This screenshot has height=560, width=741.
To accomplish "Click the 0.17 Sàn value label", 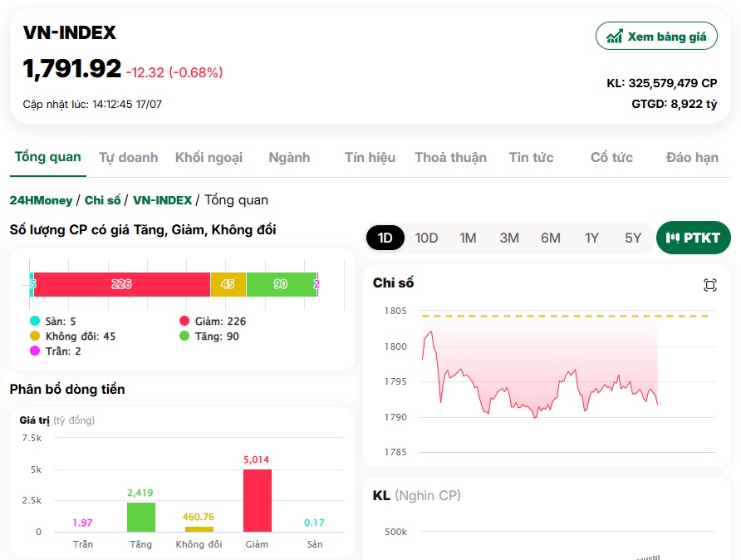I will (x=314, y=523).
